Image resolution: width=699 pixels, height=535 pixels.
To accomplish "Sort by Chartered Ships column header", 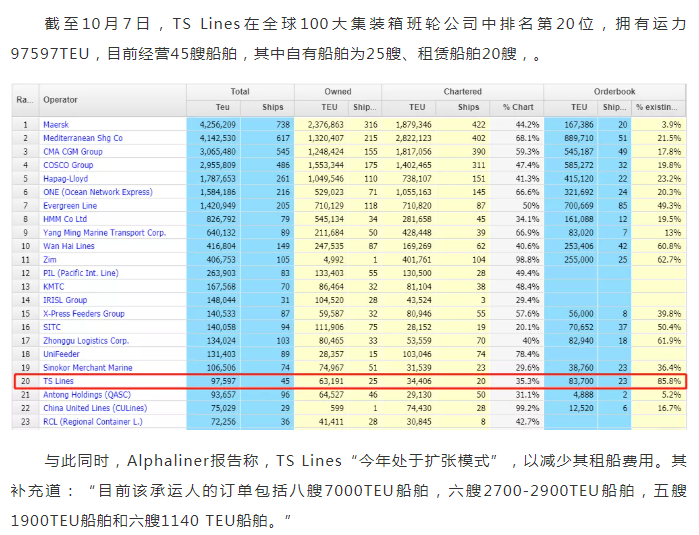I will 463,107.
